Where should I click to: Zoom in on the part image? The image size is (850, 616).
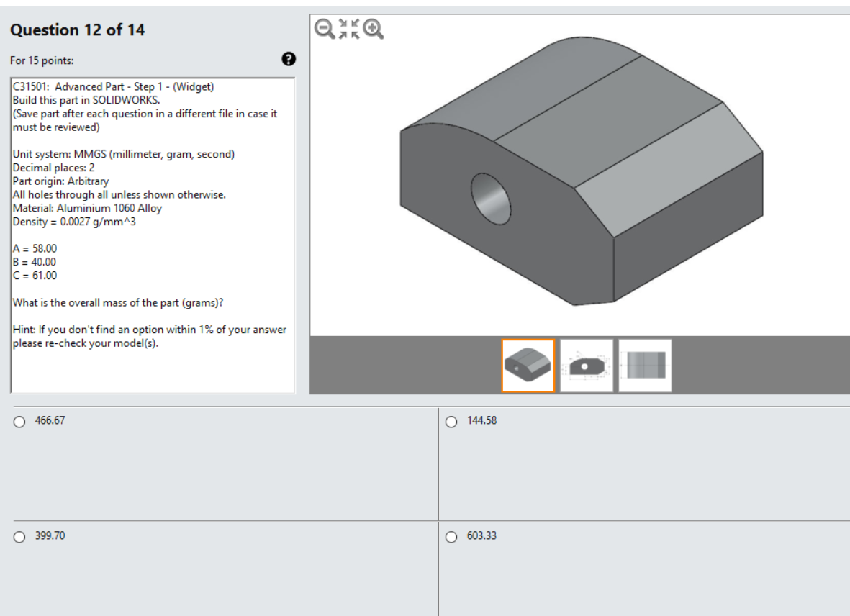(373, 29)
